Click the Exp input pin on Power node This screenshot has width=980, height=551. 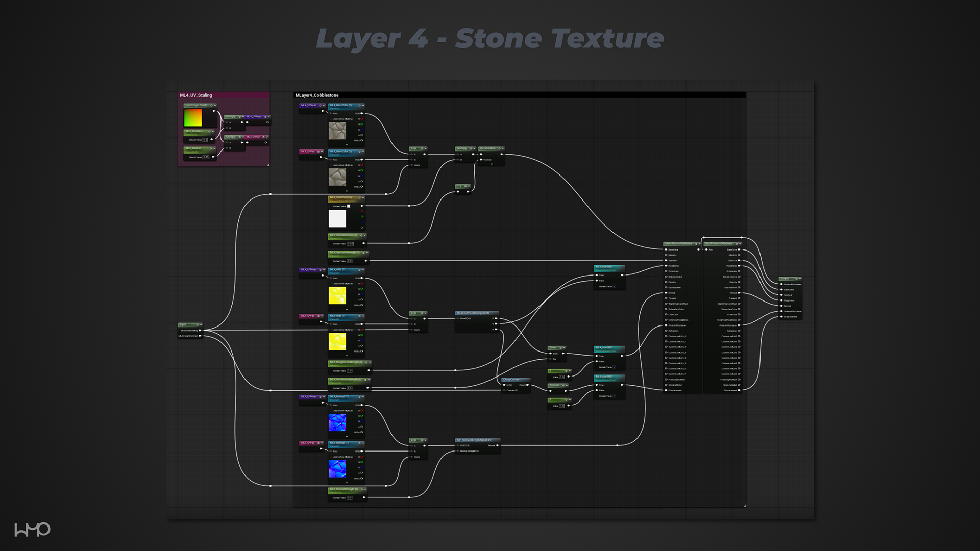(550, 359)
